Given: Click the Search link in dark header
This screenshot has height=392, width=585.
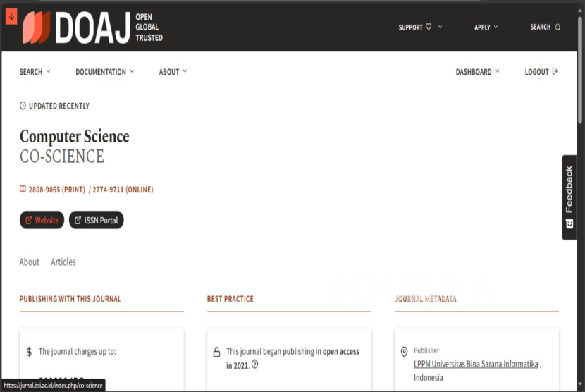Looking at the screenshot, I should point(545,27).
